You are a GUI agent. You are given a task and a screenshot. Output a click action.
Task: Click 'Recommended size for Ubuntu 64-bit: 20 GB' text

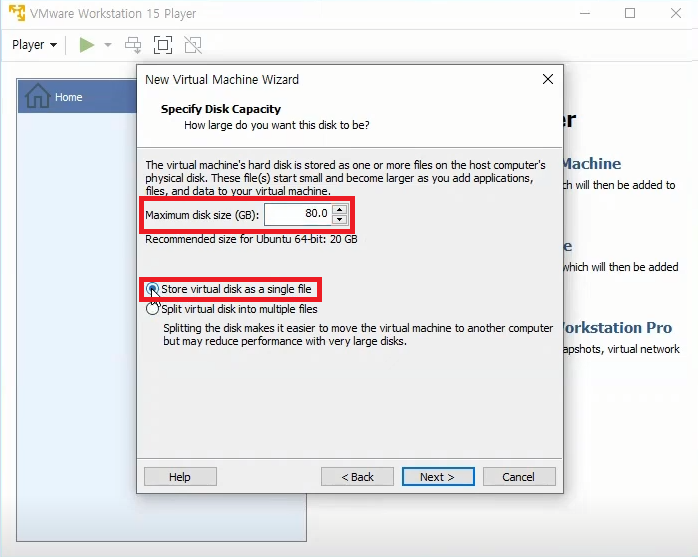click(x=251, y=239)
